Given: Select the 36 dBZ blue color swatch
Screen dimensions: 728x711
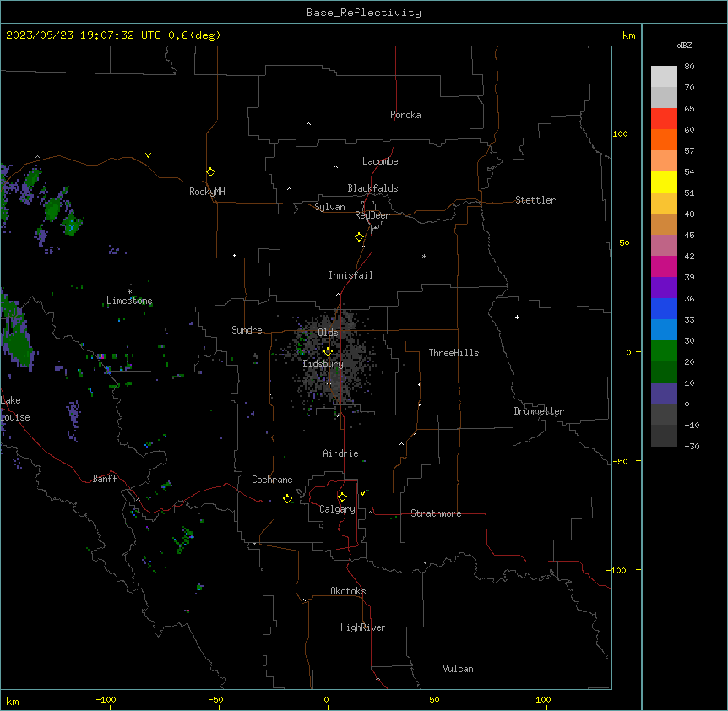Looking at the screenshot, I should point(664,308).
